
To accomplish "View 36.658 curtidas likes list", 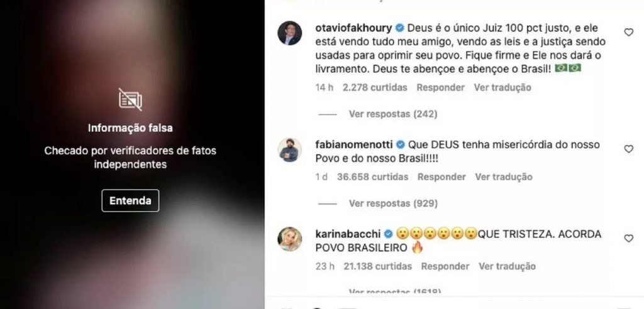I will pyautogui.click(x=372, y=177).
